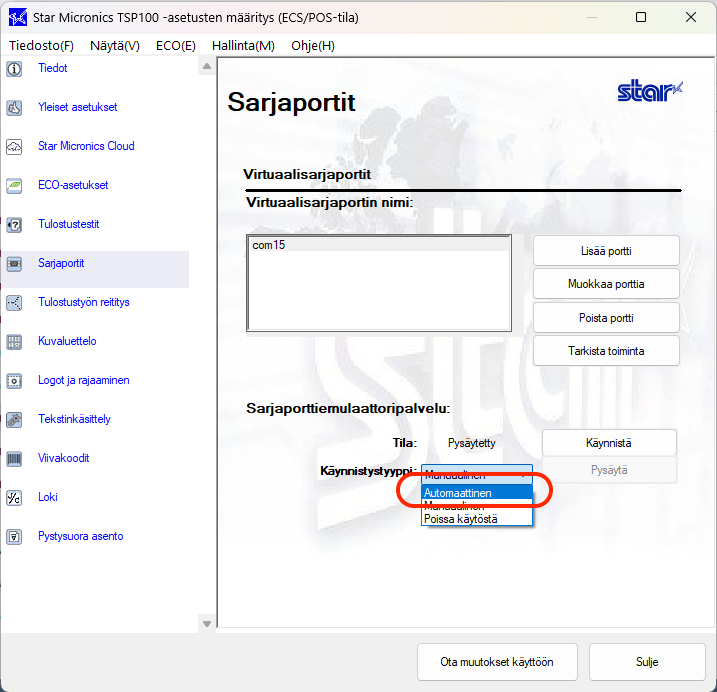717x692 pixels.
Task: Click Käynnistä to start service
Action: [x=609, y=443]
